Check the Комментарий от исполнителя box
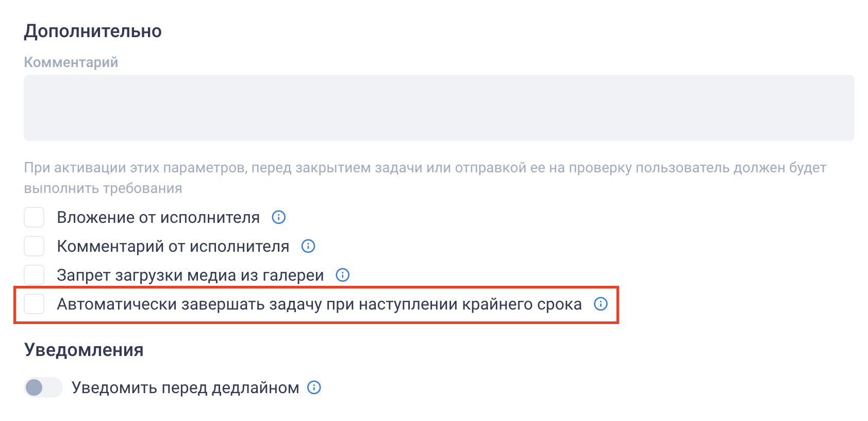868x421 pixels. point(34,246)
